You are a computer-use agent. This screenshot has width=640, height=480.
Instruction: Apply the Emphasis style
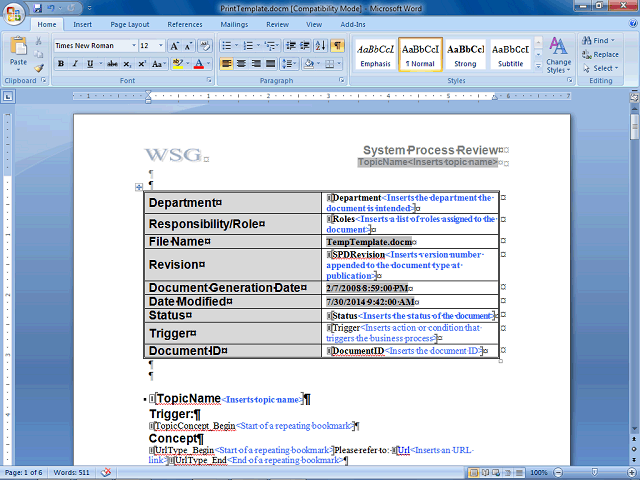(376, 54)
